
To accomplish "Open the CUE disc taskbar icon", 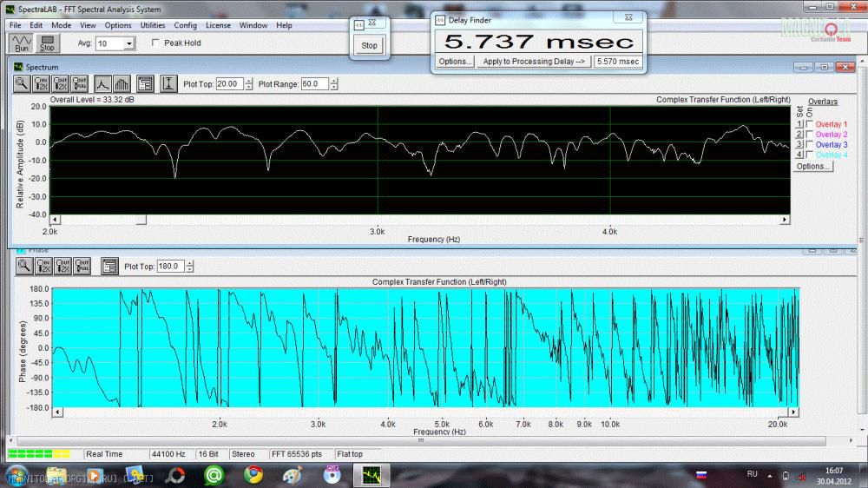I will point(332,475).
